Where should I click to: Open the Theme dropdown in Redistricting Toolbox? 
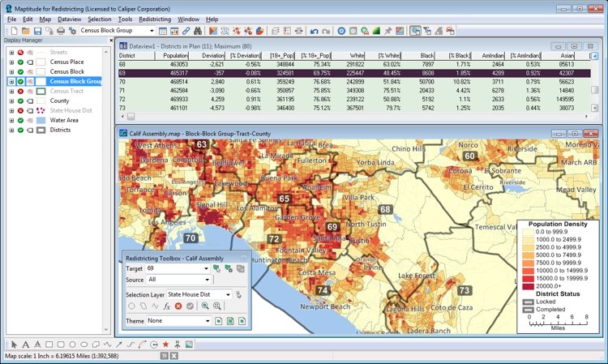[x=207, y=321]
